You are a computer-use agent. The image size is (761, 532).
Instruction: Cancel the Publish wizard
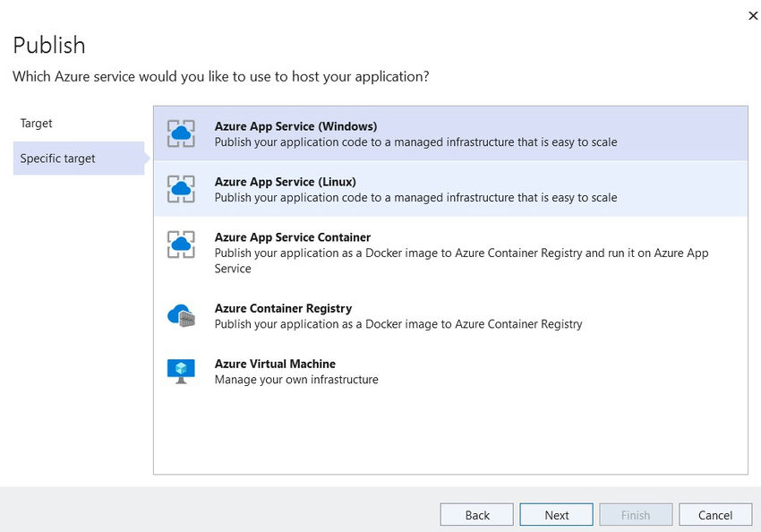tap(715, 514)
